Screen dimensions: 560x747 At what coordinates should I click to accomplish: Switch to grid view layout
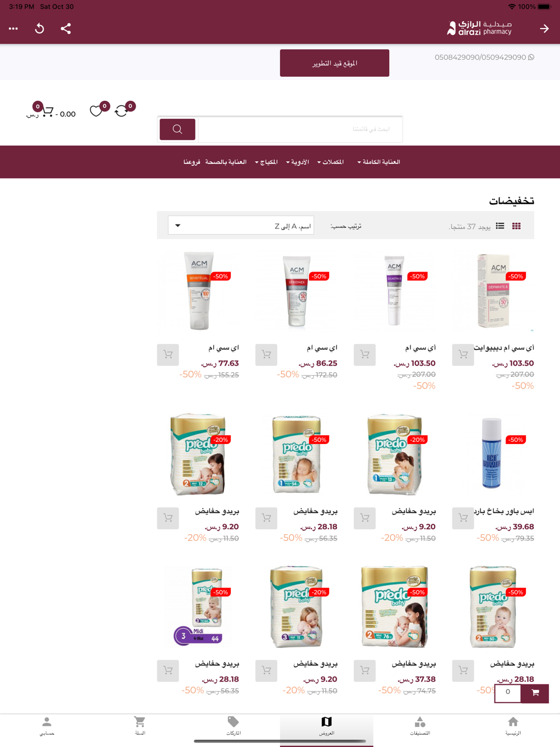(516, 226)
